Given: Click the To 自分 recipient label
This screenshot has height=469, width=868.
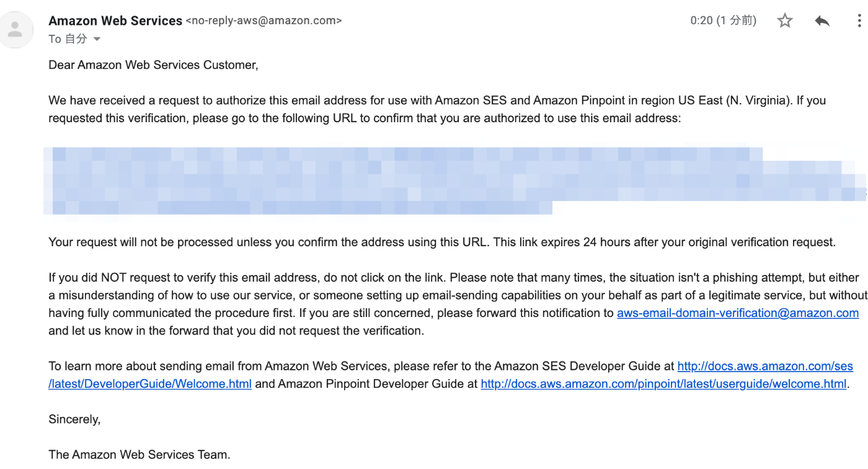Looking at the screenshot, I should coord(68,39).
